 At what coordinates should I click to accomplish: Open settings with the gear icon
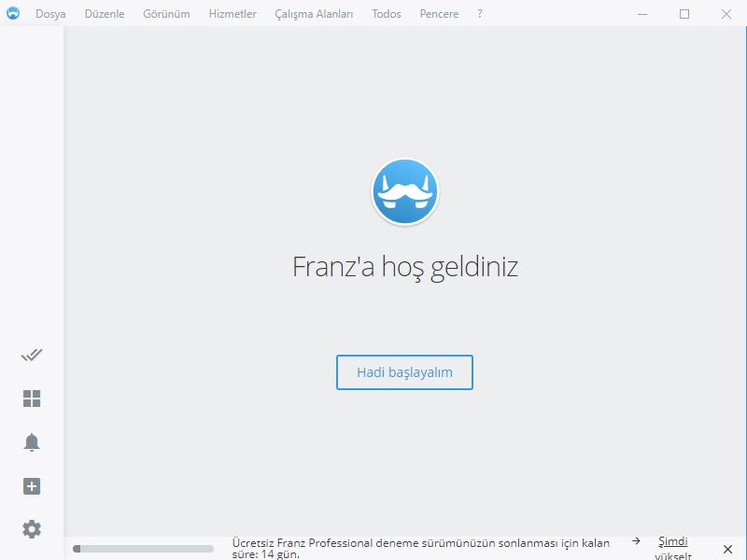(x=32, y=529)
